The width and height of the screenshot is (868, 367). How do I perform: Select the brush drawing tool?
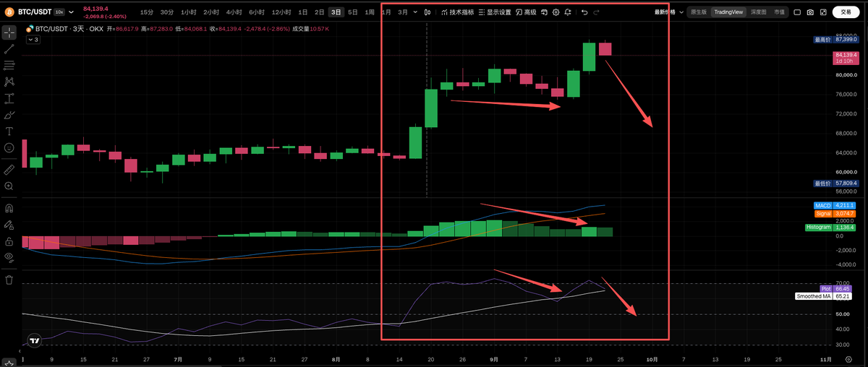(9, 115)
